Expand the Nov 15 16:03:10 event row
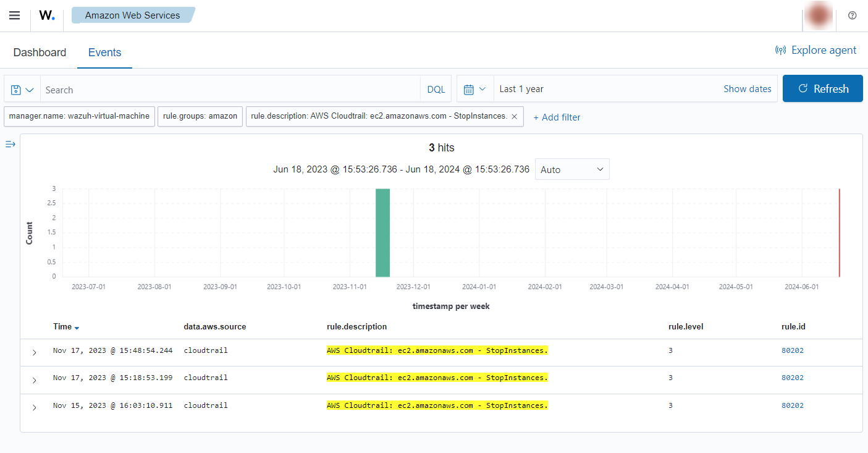The width and height of the screenshot is (868, 453). [34, 407]
